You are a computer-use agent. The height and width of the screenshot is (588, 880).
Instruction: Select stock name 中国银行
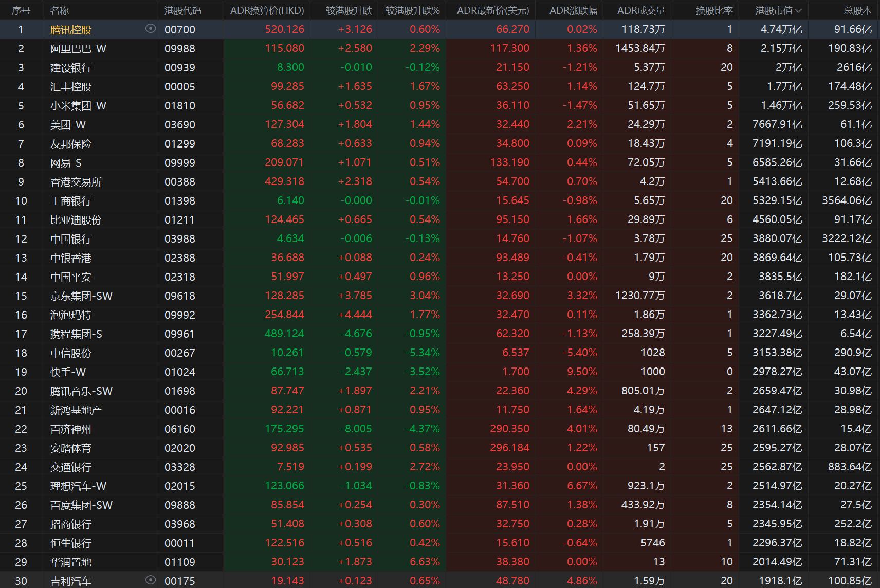(71, 239)
